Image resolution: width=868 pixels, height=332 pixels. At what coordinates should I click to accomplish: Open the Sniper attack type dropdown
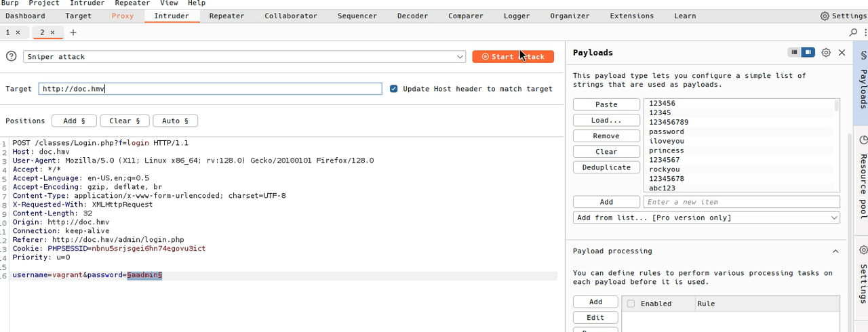(245, 57)
